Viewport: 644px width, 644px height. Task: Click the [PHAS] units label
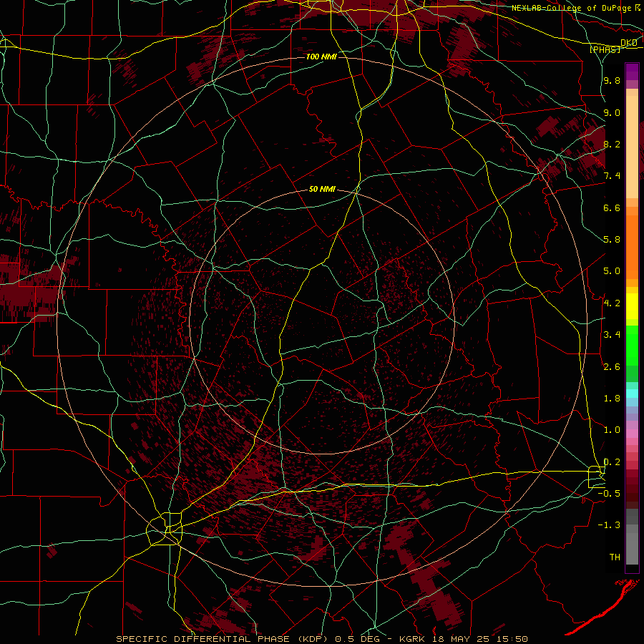point(605,49)
